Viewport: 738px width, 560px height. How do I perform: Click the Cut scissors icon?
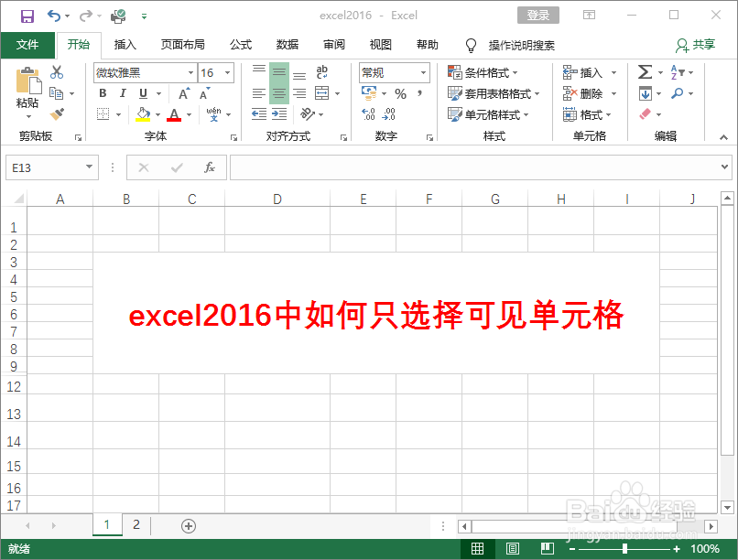click(57, 72)
